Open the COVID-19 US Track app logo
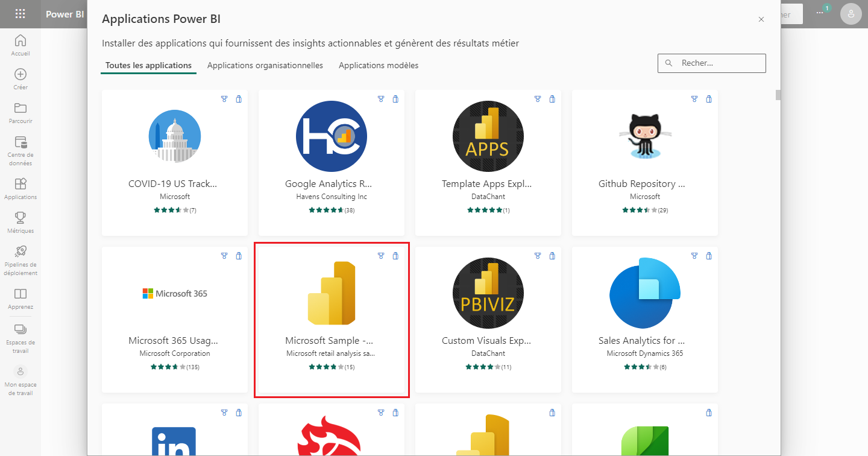Viewport: 868px width, 456px height. [x=175, y=136]
